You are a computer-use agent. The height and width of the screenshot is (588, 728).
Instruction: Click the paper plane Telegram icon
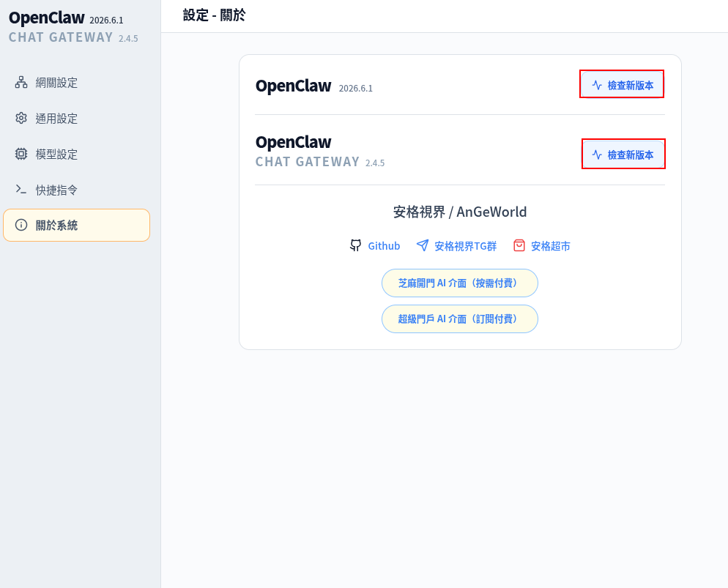423,245
